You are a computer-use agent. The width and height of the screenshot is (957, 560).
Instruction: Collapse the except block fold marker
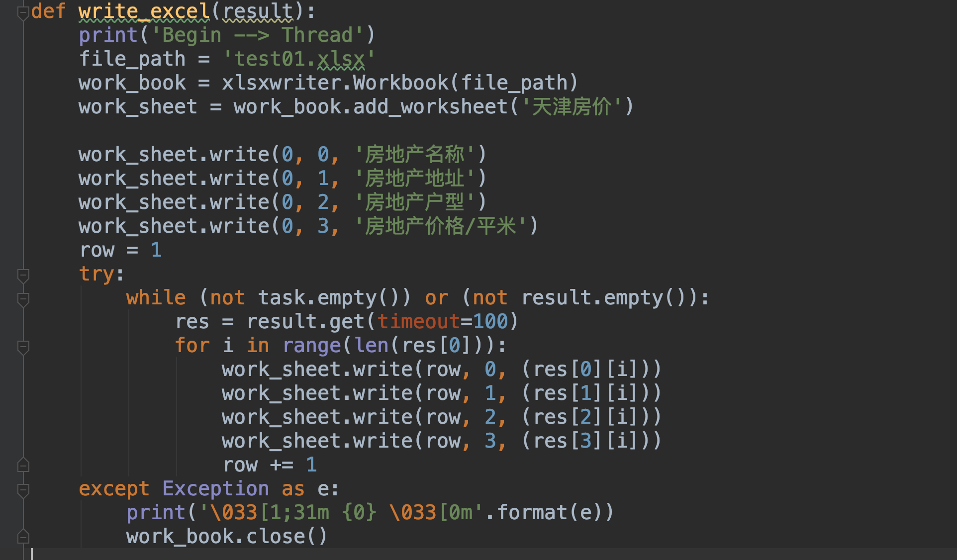click(x=23, y=490)
